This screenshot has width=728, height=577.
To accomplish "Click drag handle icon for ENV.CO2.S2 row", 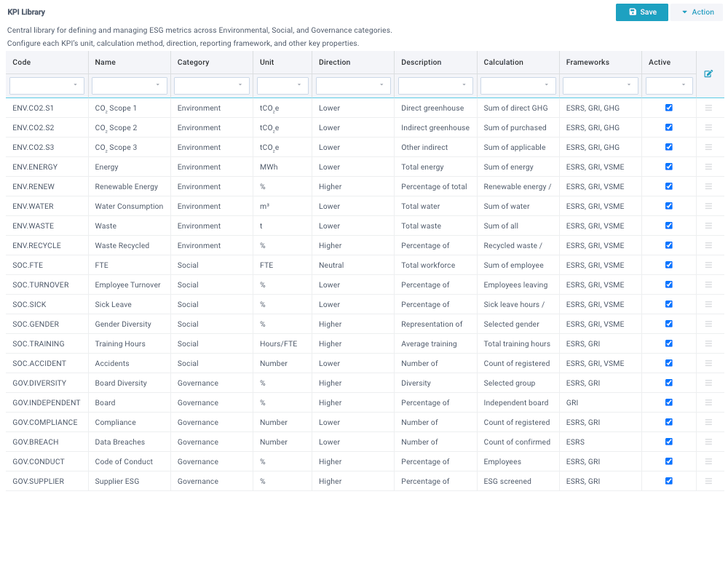I will pyautogui.click(x=708, y=127).
